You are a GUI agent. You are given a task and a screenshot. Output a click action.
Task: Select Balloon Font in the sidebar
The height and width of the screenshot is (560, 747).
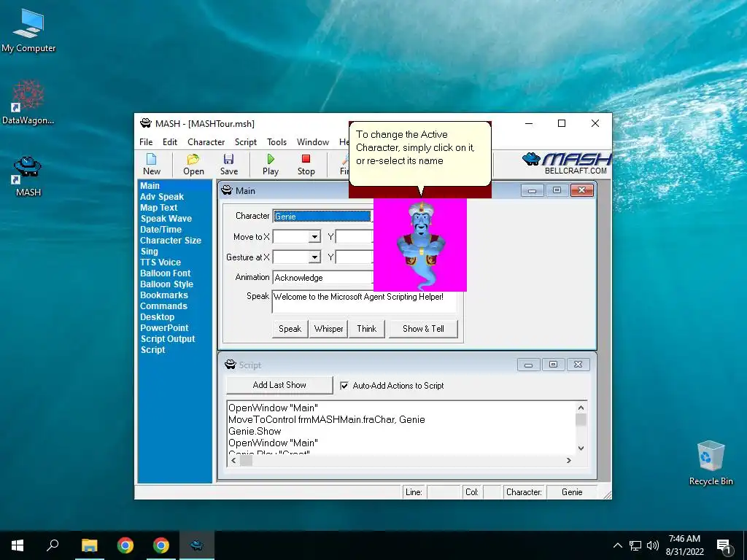point(166,273)
